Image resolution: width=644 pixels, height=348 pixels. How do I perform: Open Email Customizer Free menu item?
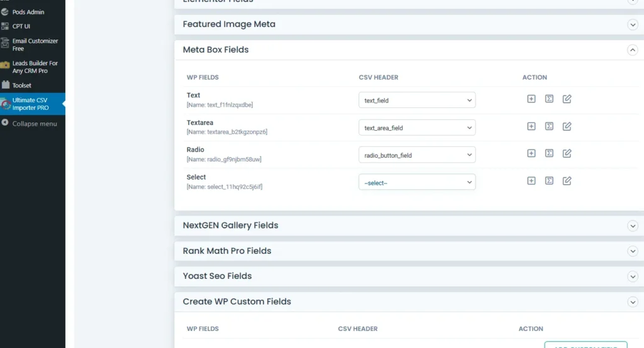35,45
